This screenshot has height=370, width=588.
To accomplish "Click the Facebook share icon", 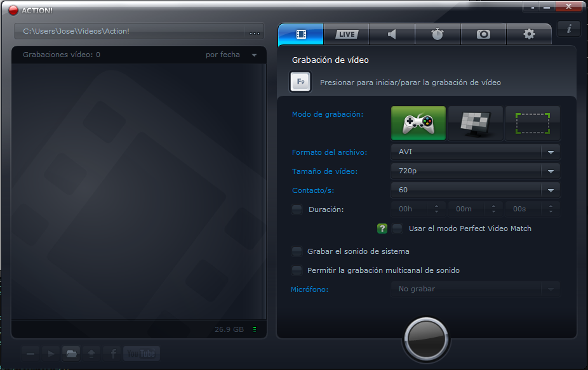I will point(113,353).
